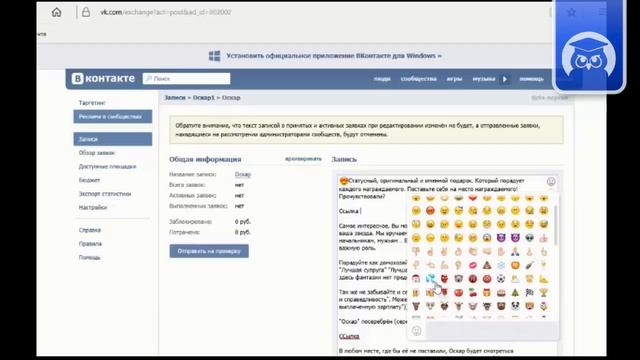Insert the gift box emoji

pos(487,292)
